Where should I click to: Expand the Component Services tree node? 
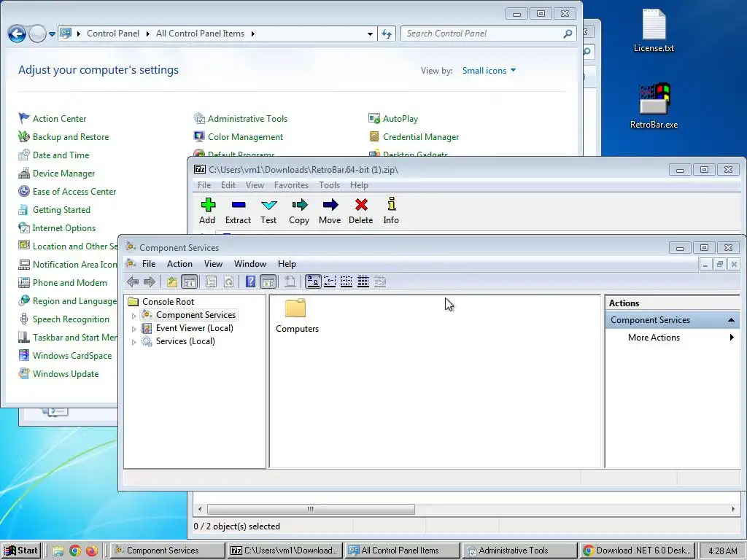pos(134,315)
